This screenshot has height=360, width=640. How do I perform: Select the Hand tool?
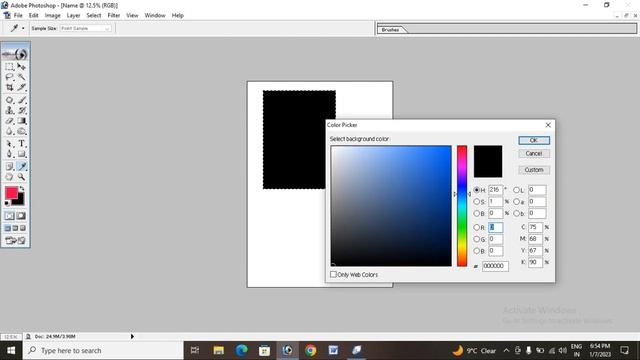click(9, 177)
